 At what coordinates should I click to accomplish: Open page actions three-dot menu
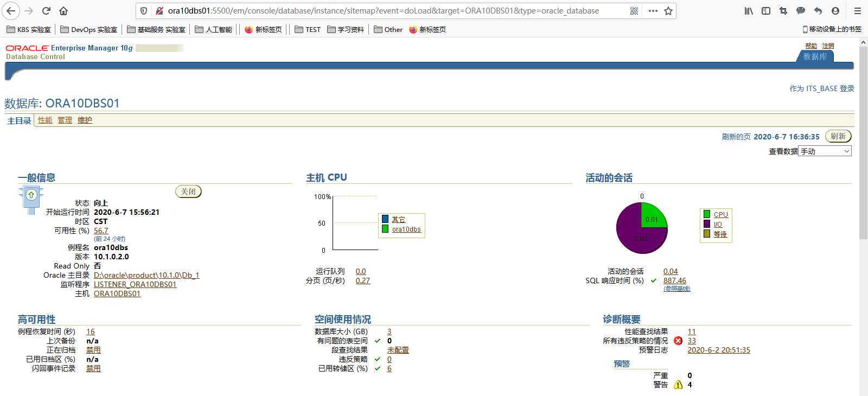[x=653, y=11]
